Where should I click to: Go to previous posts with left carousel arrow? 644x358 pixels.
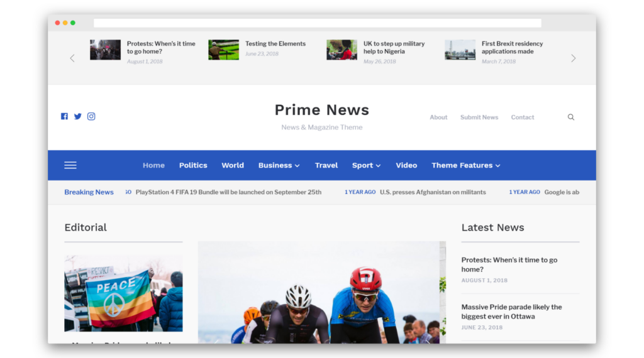pyautogui.click(x=72, y=58)
